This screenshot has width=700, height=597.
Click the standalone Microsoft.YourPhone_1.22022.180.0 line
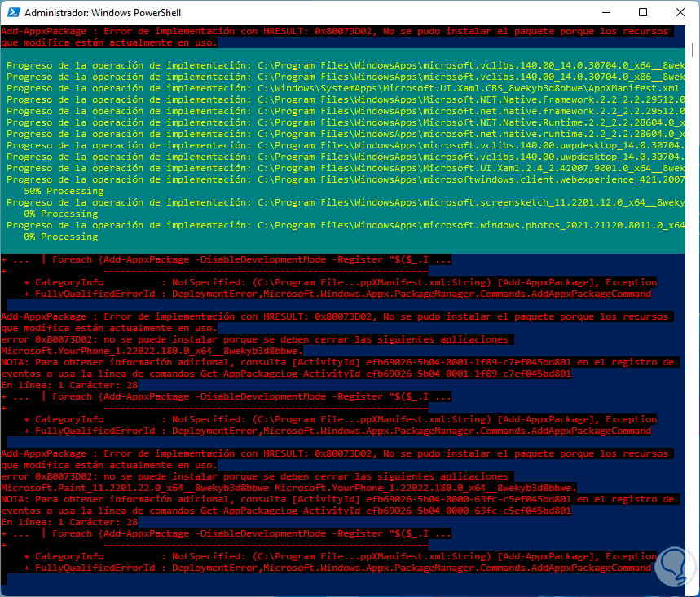click(x=152, y=351)
